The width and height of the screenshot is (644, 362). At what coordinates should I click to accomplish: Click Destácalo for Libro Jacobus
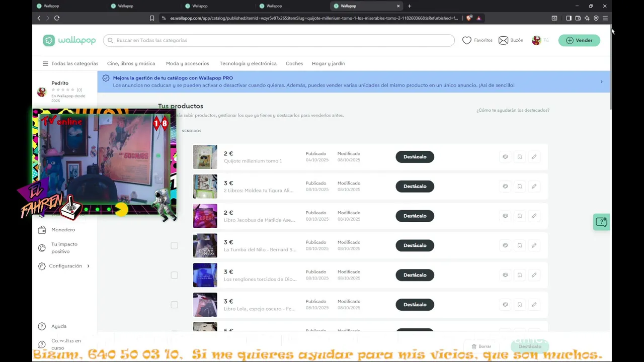[x=415, y=216]
